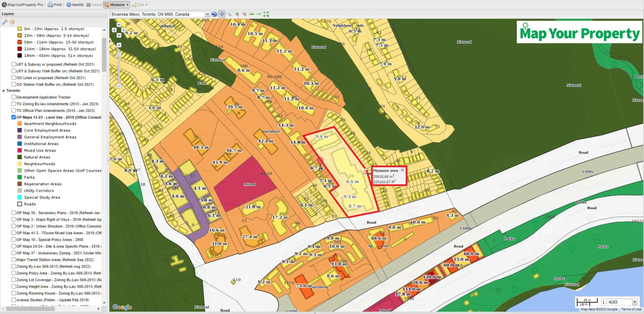Collapse the Toronto layer group
Image resolution: width=644 pixels, height=314 pixels.
(x=4, y=91)
